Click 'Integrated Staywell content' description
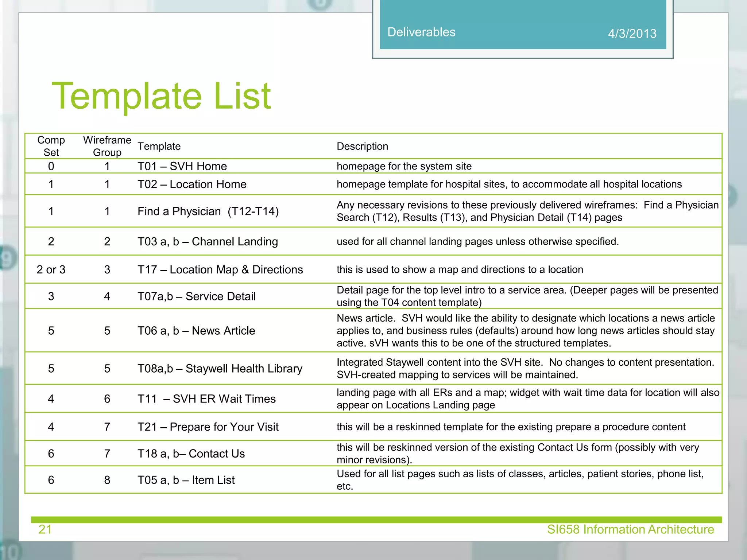Viewport: 747px width, 560px height. coord(526,369)
